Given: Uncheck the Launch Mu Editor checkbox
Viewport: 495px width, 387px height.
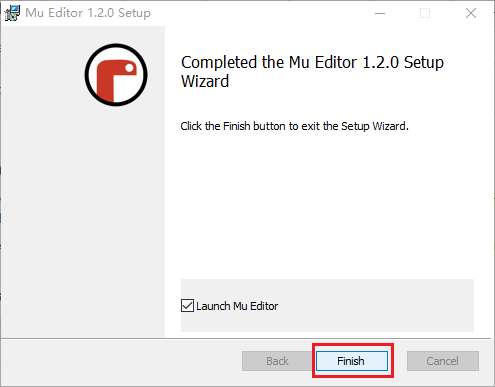Looking at the screenshot, I should [x=187, y=305].
